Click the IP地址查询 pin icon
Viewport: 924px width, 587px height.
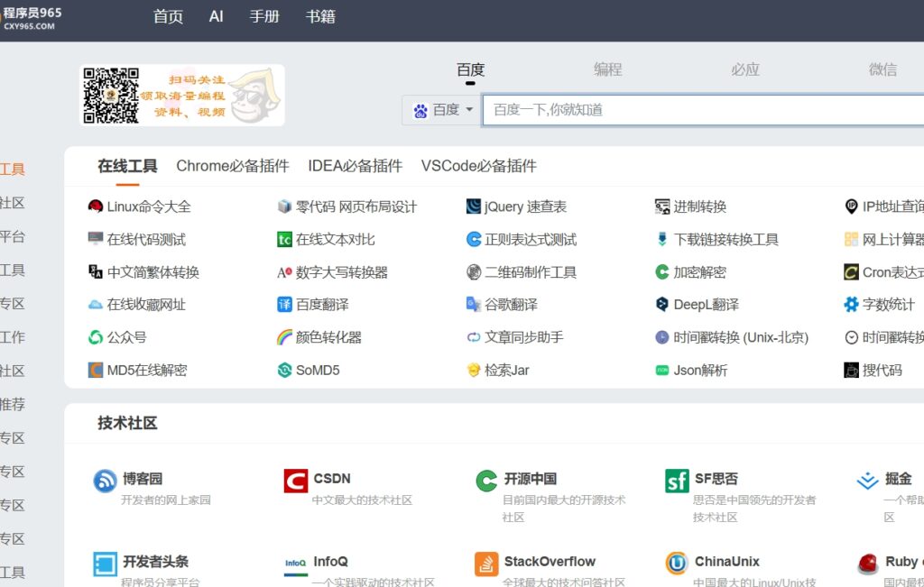click(852, 206)
